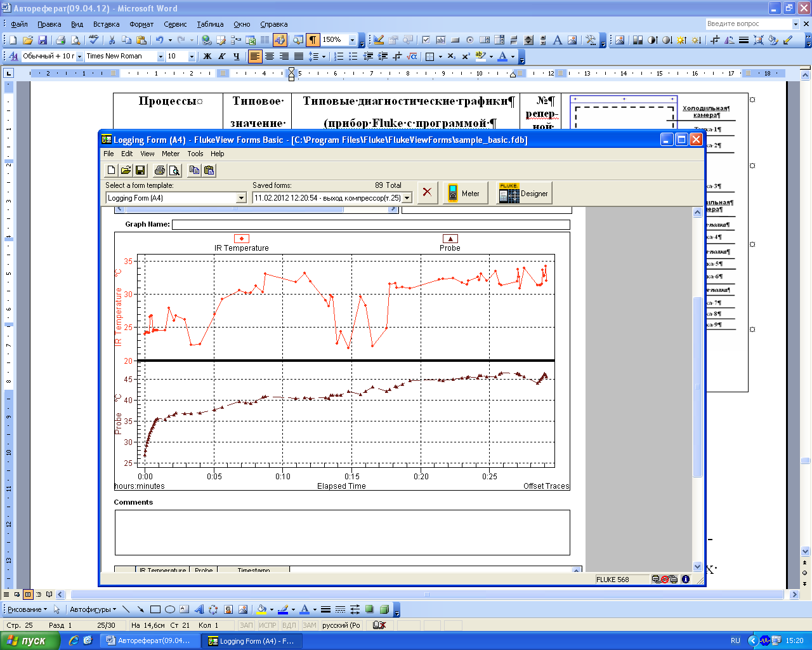The height and width of the screenshot is (650, 812).
Task: Click the More Contrast icon
Action: pos(652,40)
